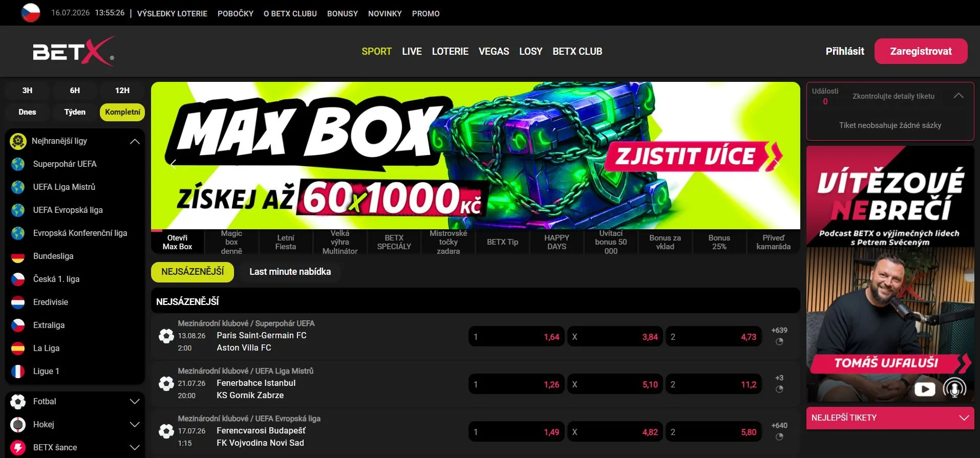
Task: Expand the BETX šance category chevron
Action: coord(135,448)
